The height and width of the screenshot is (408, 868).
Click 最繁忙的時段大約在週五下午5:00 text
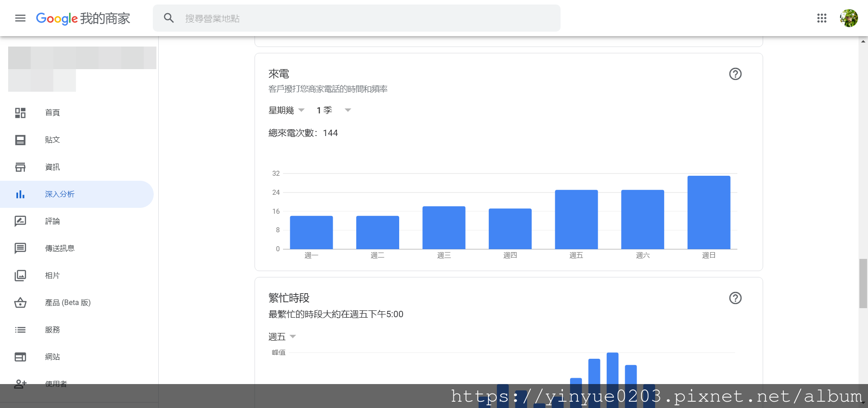336,314
